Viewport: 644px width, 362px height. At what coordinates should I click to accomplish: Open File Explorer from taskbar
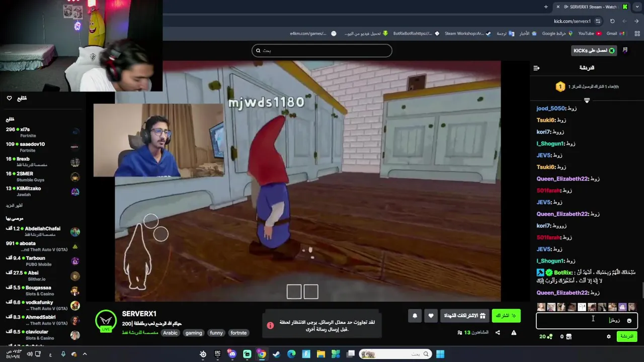[x=320, y=354]
